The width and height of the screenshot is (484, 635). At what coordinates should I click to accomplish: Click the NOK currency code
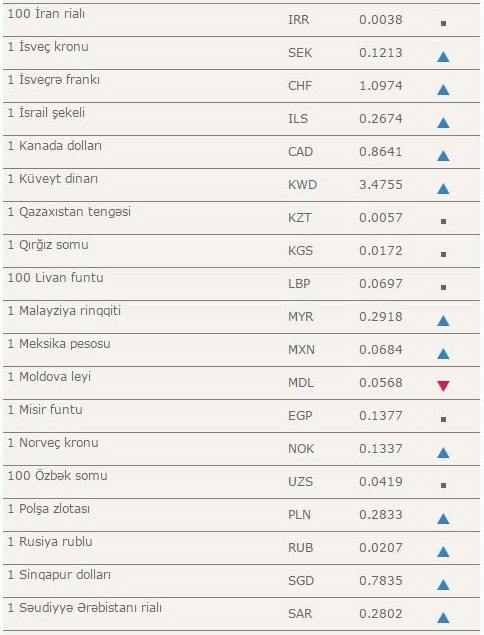click(x=301, y=449)
